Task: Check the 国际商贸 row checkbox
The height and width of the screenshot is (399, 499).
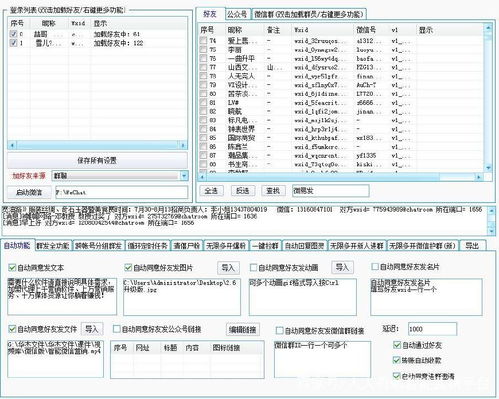Action: [x=203, y=138]
